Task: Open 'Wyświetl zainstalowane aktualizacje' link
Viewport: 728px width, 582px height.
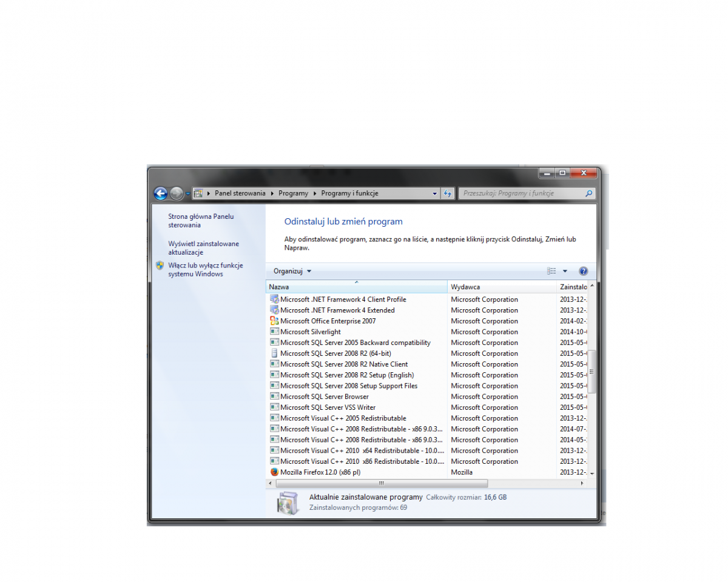Action: [x=204, y=248]
